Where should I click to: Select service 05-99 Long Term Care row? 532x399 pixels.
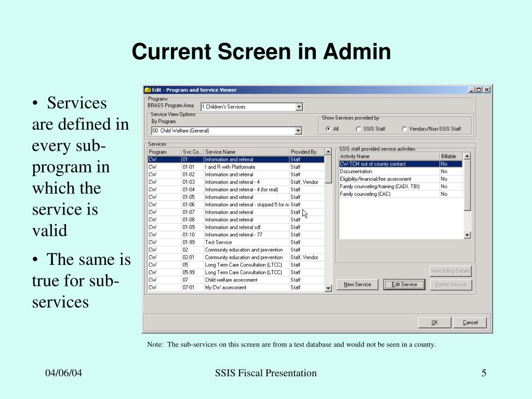tap(236, 272)
